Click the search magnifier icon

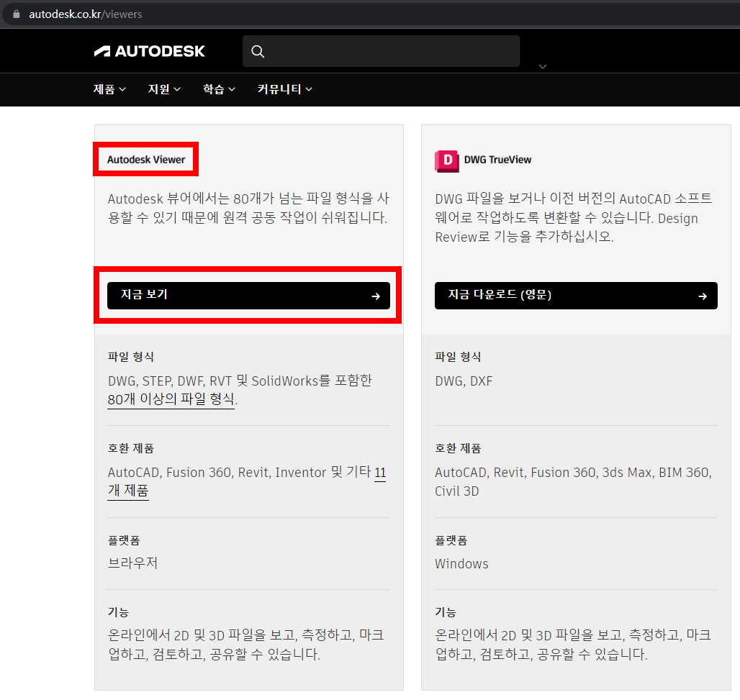(258, 51)
